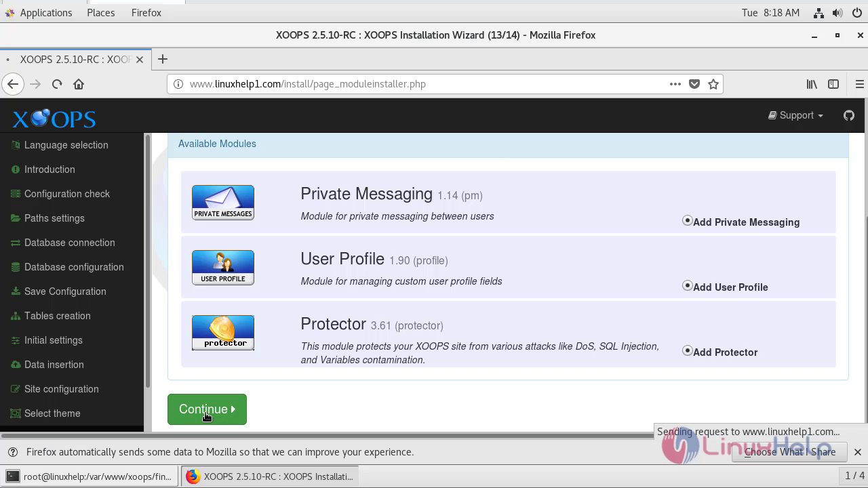Click the browser forward arrow
Viewport: 868px width, 488px height.
(35, 84)
